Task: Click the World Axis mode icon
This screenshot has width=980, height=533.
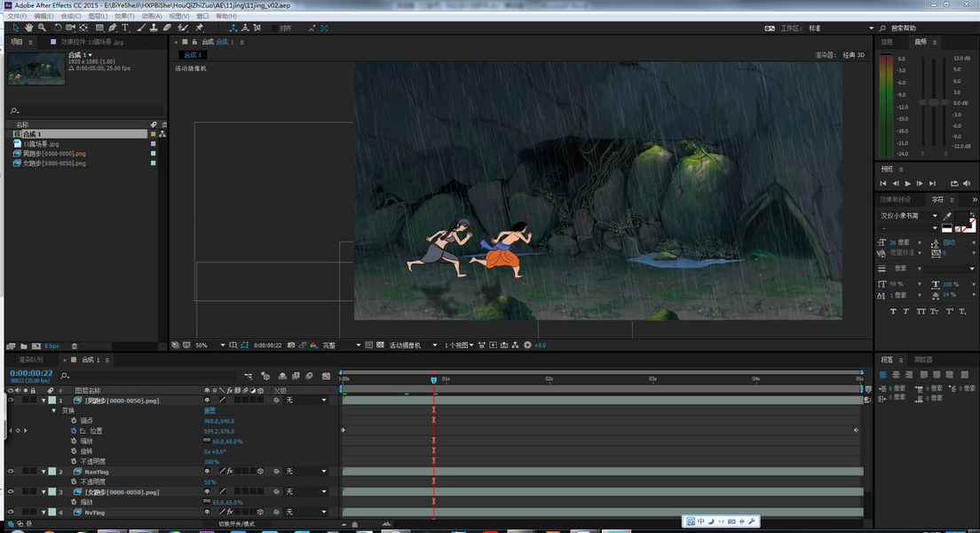Action: (245, 28)
